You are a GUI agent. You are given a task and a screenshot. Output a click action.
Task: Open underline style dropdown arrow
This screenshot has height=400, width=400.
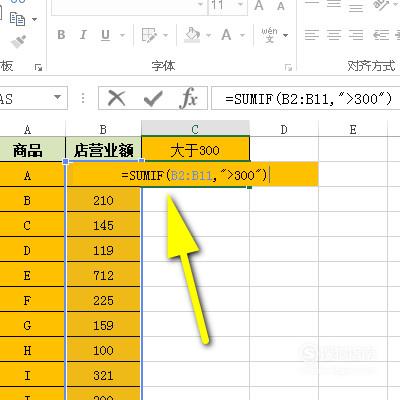coord(122,35)
